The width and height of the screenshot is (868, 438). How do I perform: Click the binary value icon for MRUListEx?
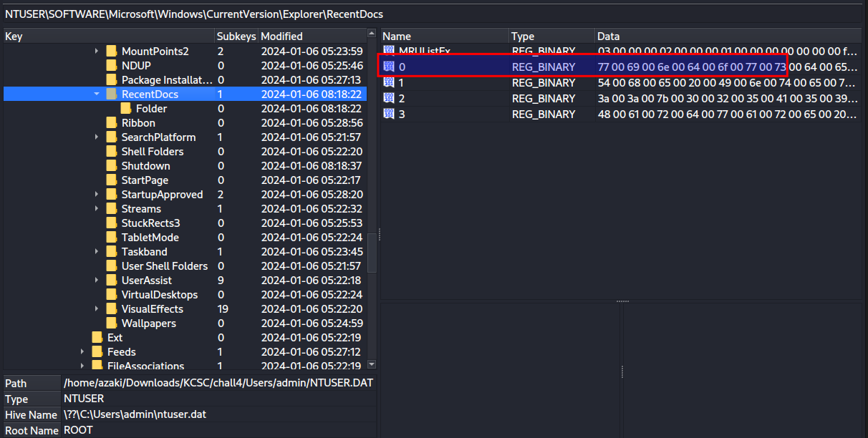point(389,51)
